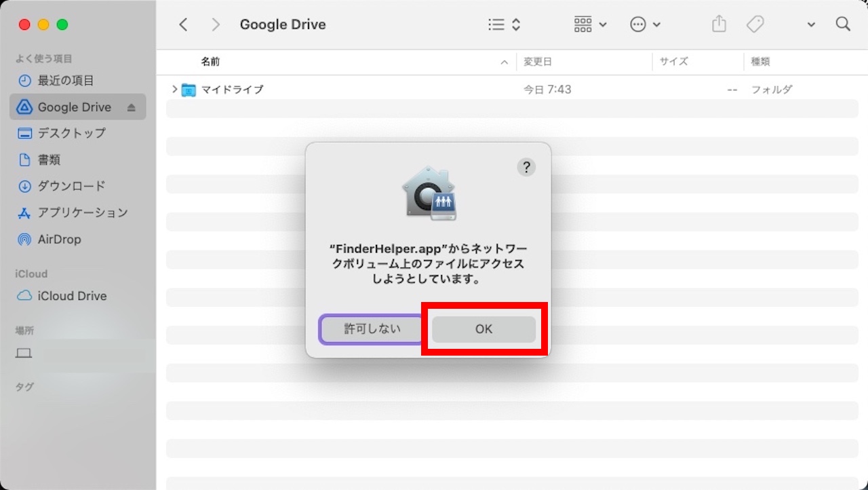
Task: Expand the マイドライブ folder disclosure arrow
Action: click(174, 89)
